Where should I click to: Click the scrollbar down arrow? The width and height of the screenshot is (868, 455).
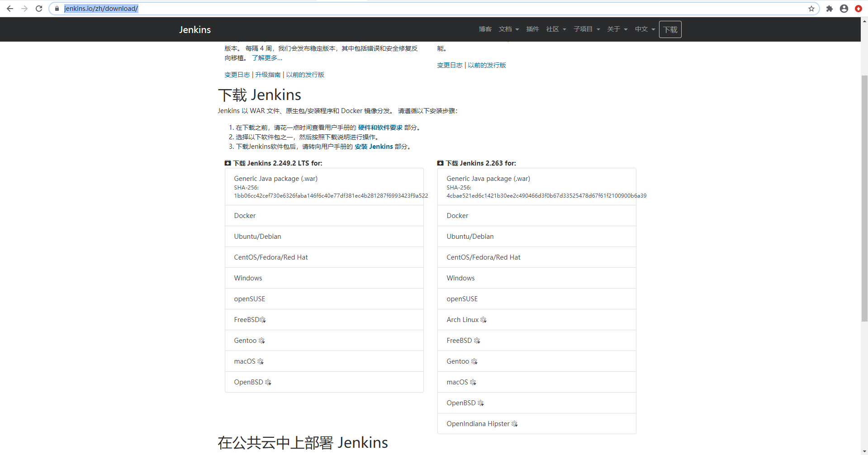click(864, 451)
